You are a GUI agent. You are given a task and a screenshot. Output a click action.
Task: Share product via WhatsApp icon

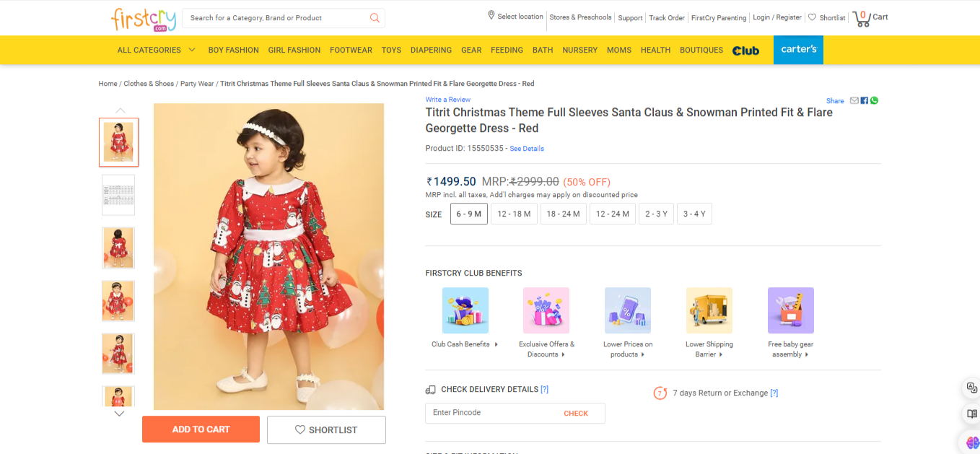coord(874,100)
